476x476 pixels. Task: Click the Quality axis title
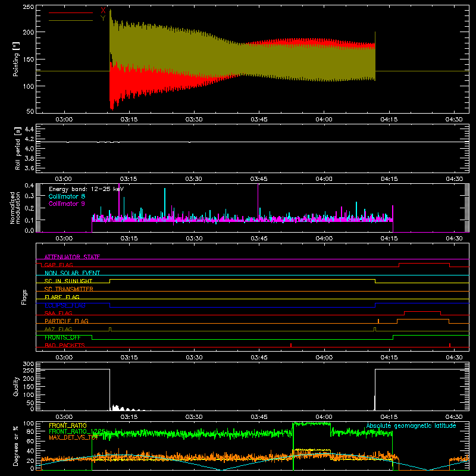click(x=16, y=386)
